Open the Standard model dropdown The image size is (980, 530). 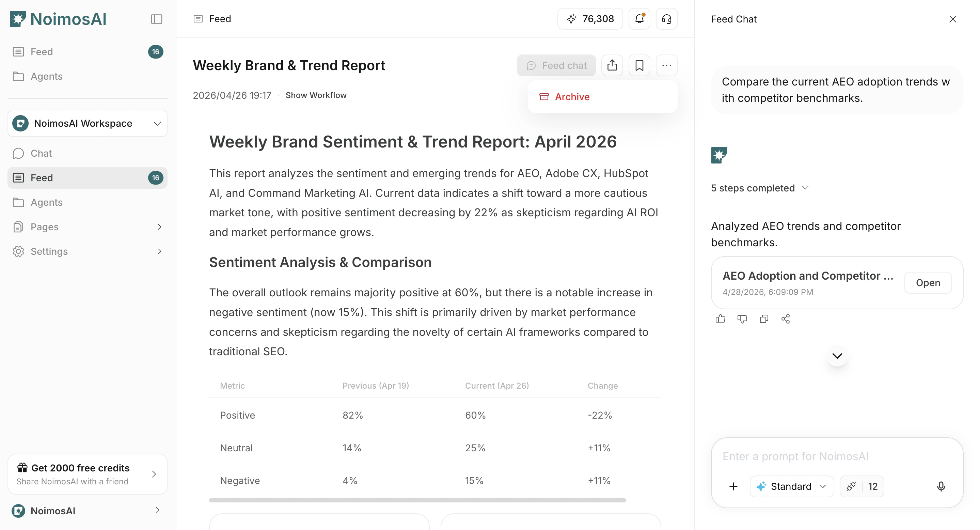click(x=792, y=486)
